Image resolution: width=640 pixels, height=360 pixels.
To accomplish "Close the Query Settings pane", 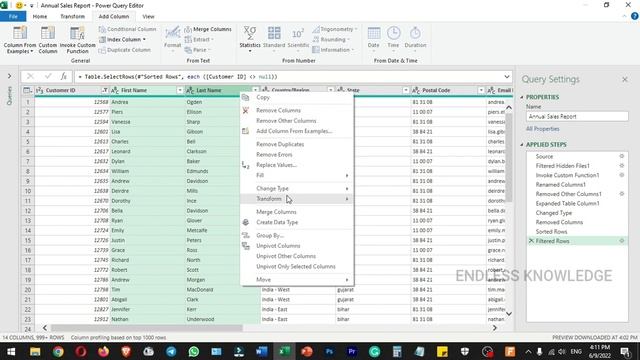I will 624,80.
